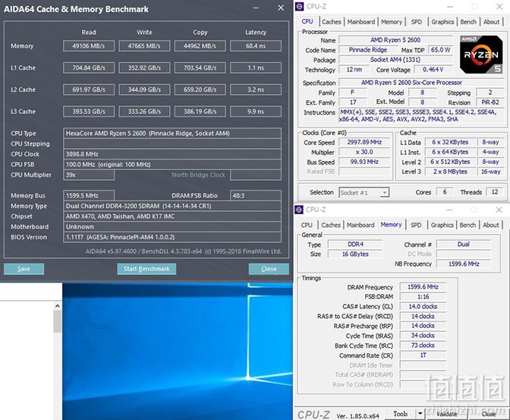Click the Core Speed value 2997.89 MHz in CPU-Z
The height and width of the screenshot is (420, 510).
click(x=364, y=142)
